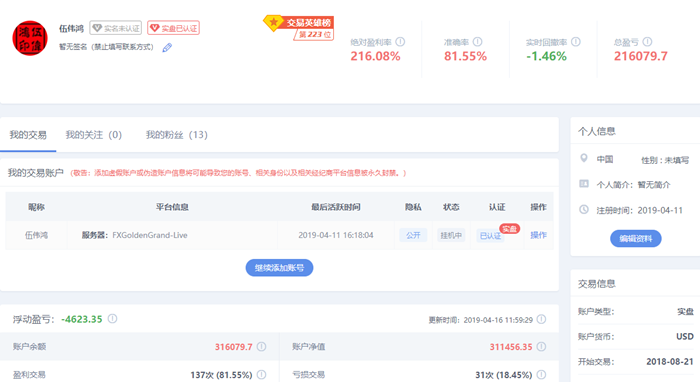Click the red account warning text
The image size is (700, 382).
click(x=238, y=173)
